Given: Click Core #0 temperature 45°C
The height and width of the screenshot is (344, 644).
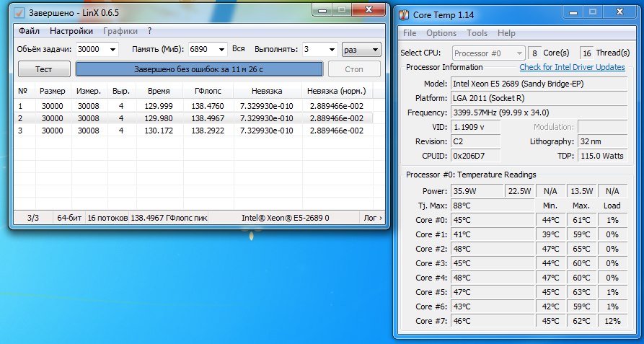Looking at the screenshot, I should 493,220.
